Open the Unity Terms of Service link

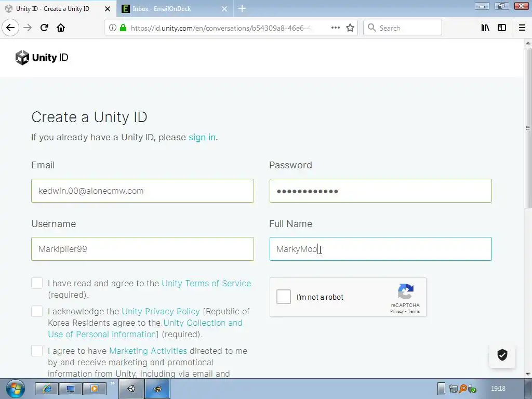206,283
